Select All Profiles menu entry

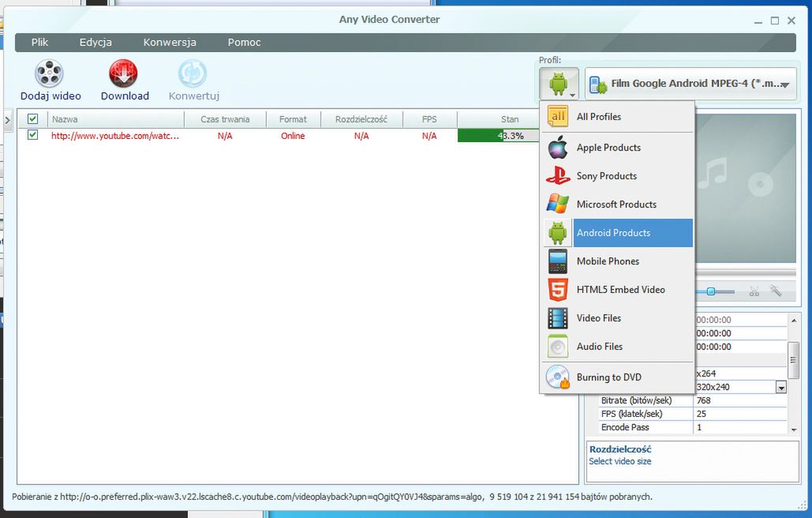pyautogui.click(x=616, y=117)
